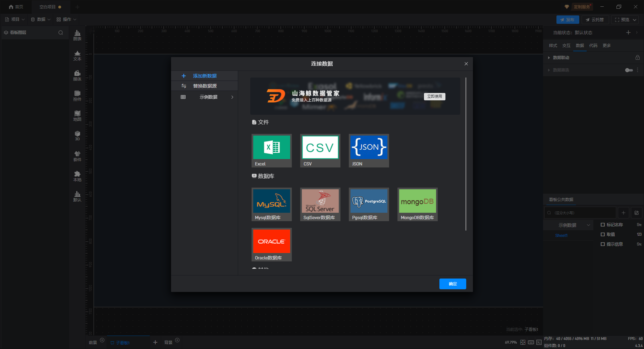The width and height of the screenshot is (644, 349).
Task: Click the add icon next to 前景
Action: tap(102, 340)
